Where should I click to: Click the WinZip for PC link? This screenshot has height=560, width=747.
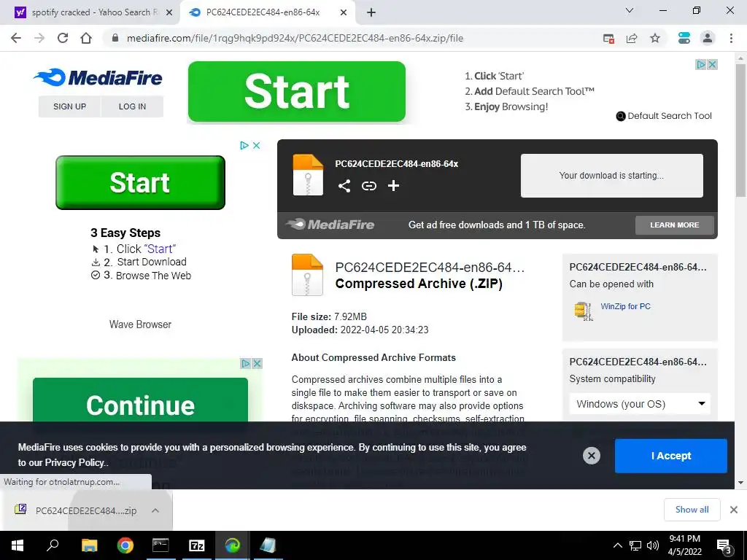click(x=625, y=306)
